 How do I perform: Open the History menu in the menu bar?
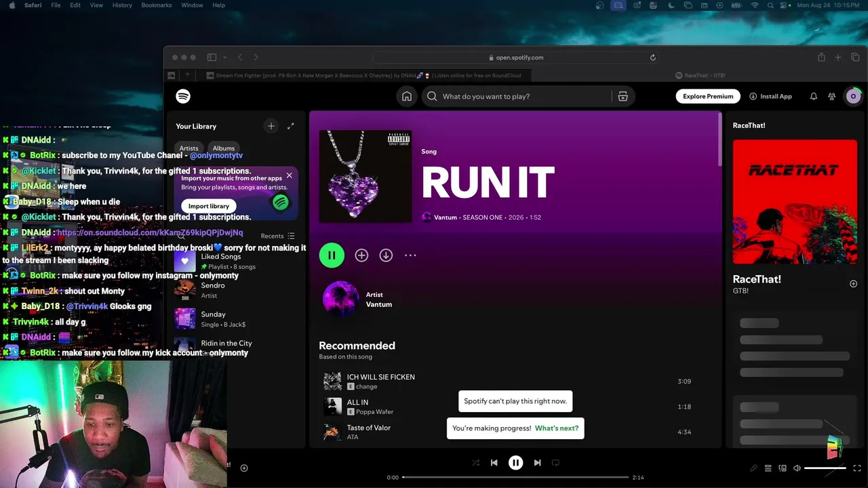122,5
